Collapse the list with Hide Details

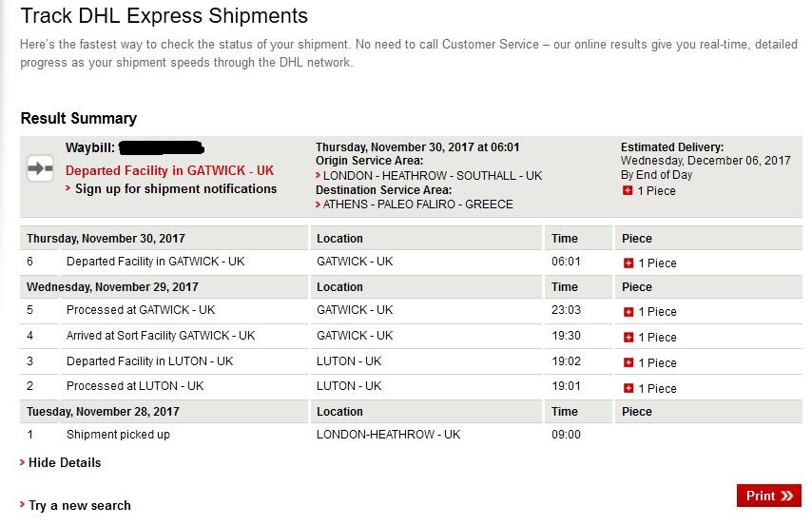point(65,463)
